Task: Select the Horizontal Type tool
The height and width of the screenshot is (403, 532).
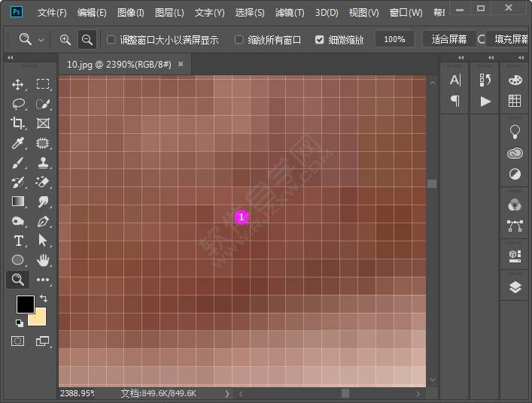Action: coord(19,241)
